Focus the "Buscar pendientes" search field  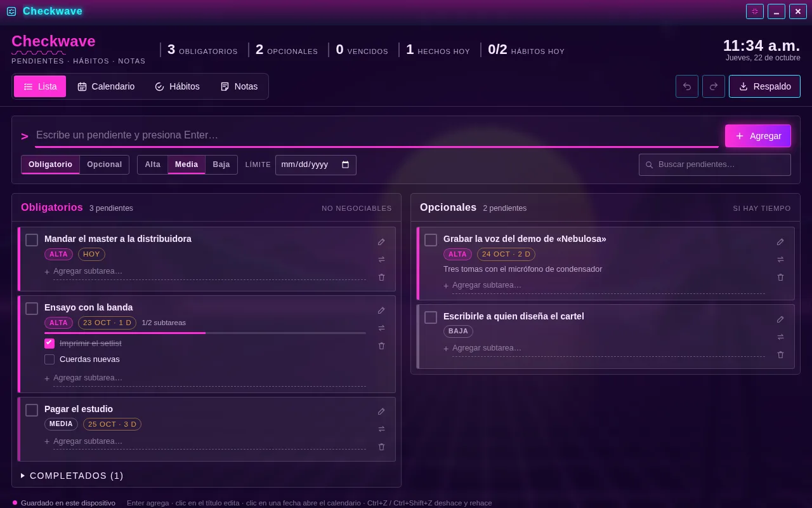point(715,164)
